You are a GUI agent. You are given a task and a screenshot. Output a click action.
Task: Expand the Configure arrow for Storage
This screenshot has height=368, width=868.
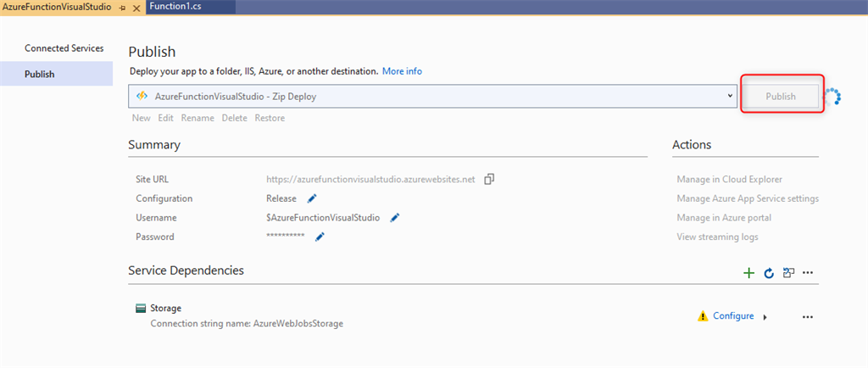(x=765, y=317)
